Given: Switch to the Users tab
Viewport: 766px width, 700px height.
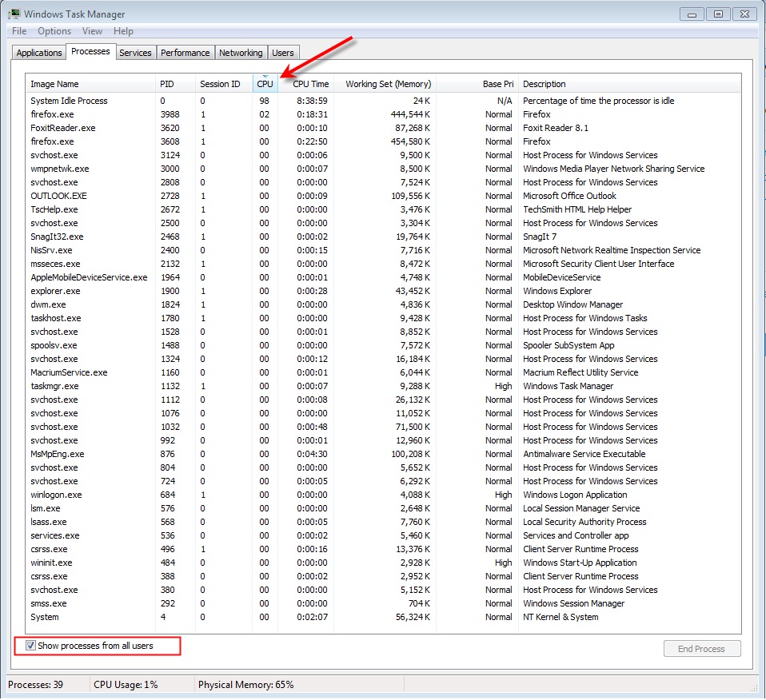Looking at the screenshot, I should (x=283, y=53).
